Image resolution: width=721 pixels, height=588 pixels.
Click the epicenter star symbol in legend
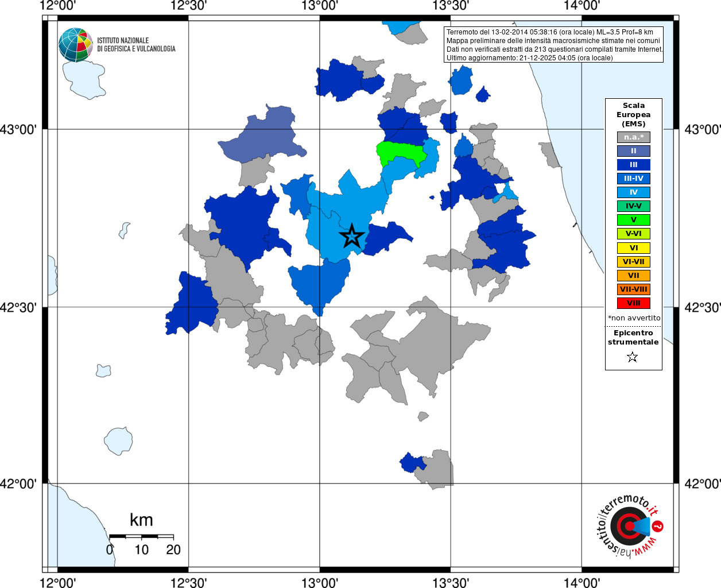pos(633,357)
